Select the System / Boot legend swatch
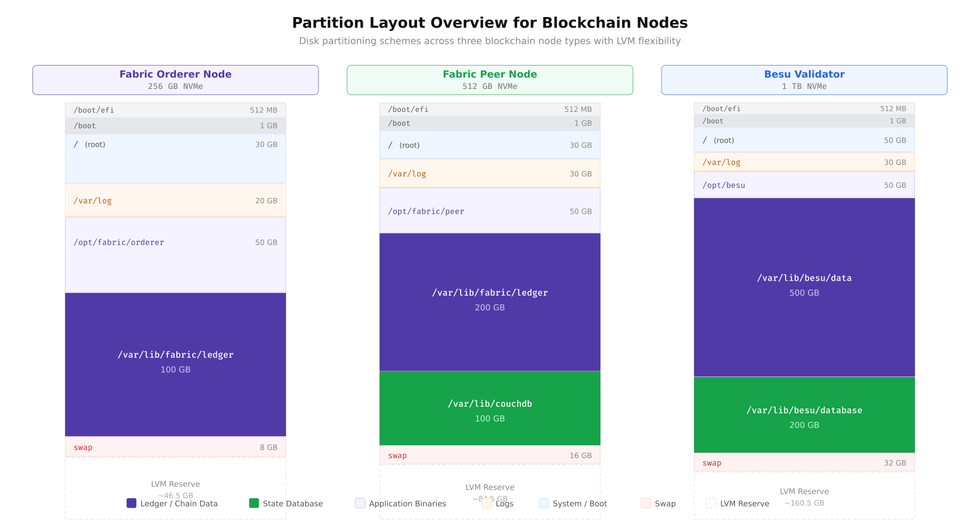 click(544, 503)
